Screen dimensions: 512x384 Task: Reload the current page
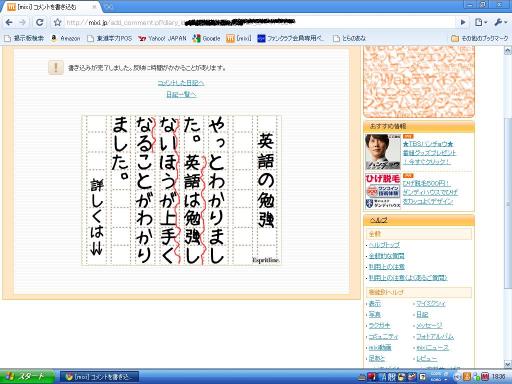pyautogui.click(x=39, y=22)
